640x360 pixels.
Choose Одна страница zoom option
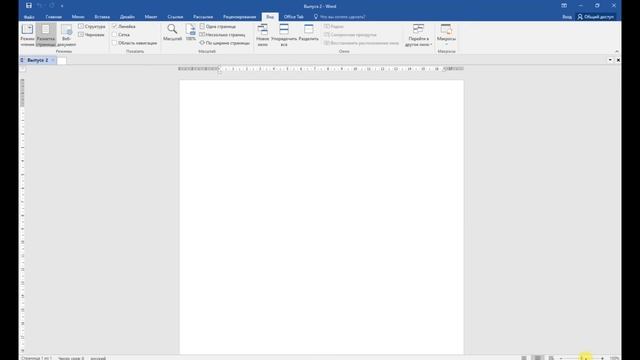point(218,27)
